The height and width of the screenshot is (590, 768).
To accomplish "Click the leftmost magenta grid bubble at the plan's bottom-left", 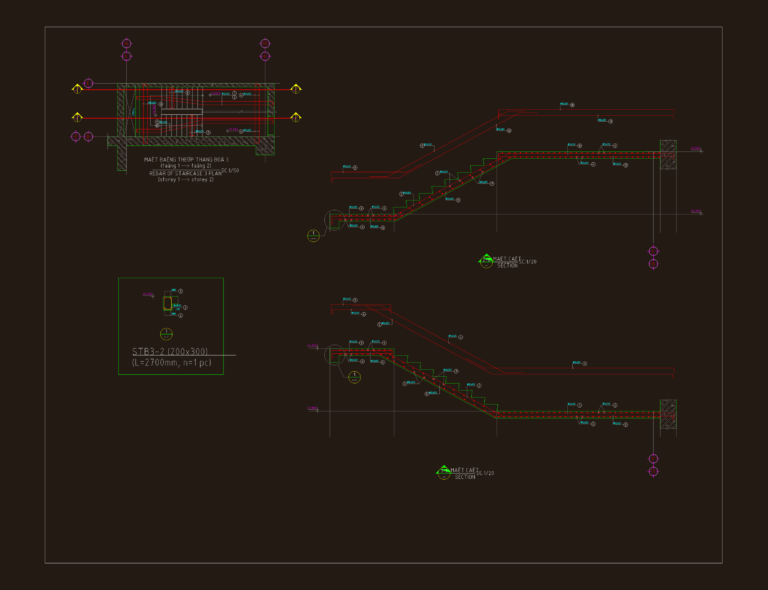I will (75, 137).
